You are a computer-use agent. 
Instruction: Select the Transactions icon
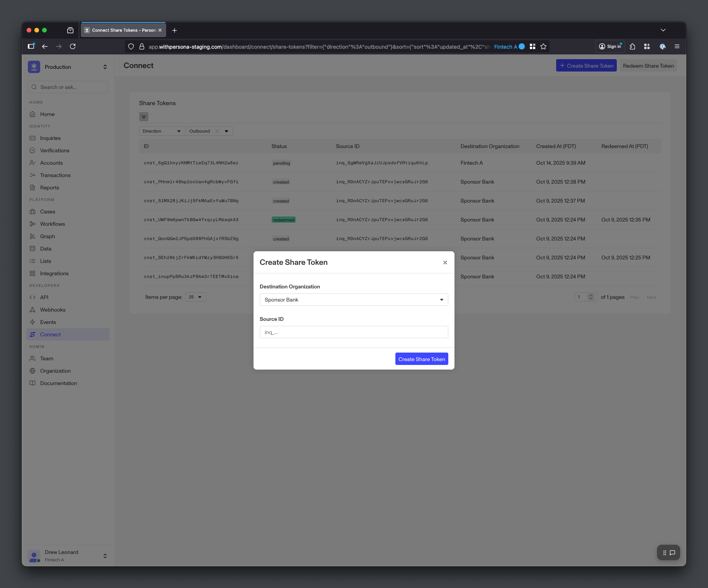33,175
